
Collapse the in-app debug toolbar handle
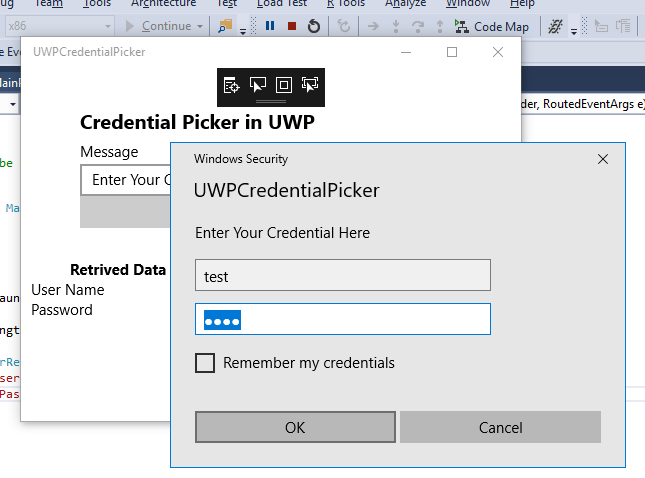click(x=271, y=102)
